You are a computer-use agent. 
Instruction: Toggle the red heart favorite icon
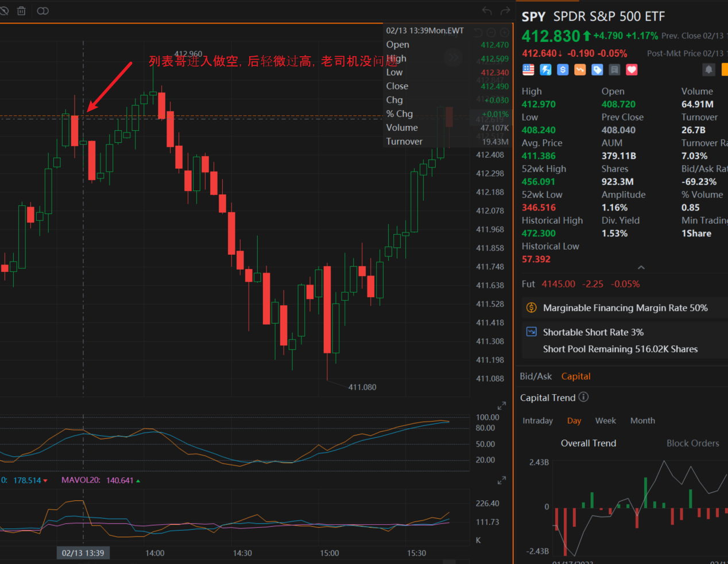632,69
